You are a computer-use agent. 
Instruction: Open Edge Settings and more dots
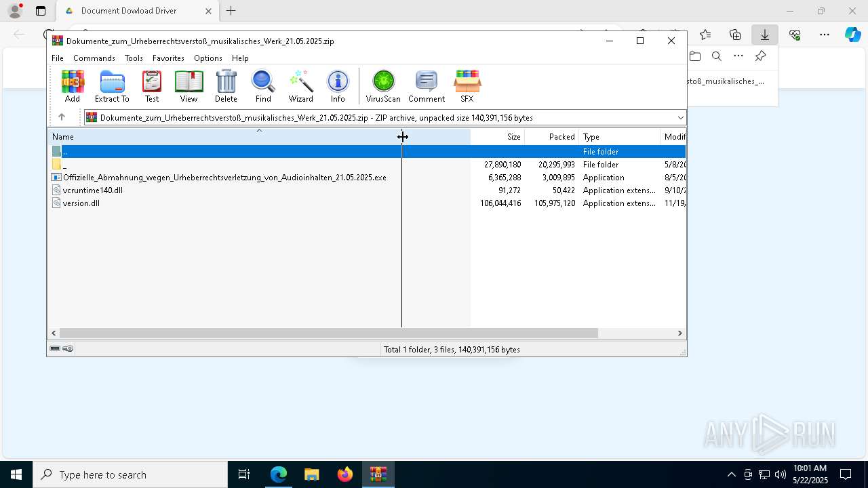click(825, 35)
